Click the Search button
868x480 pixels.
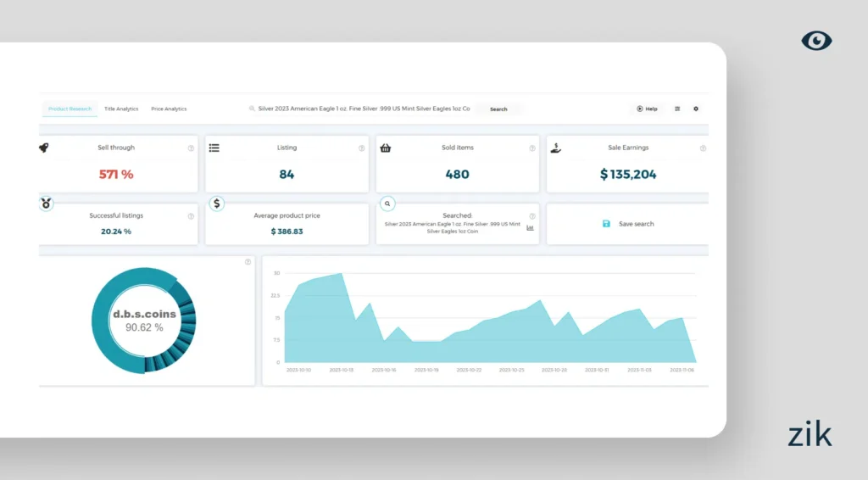tap(498, 109)
